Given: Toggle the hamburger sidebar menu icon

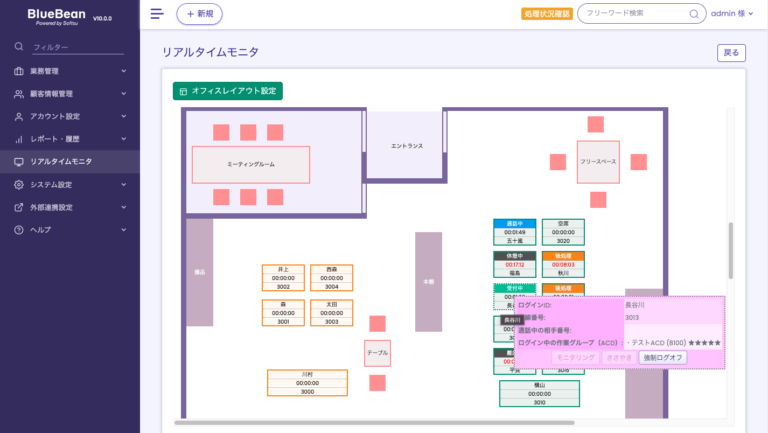Looking at the screenshot, I should [x=156, y=14].
